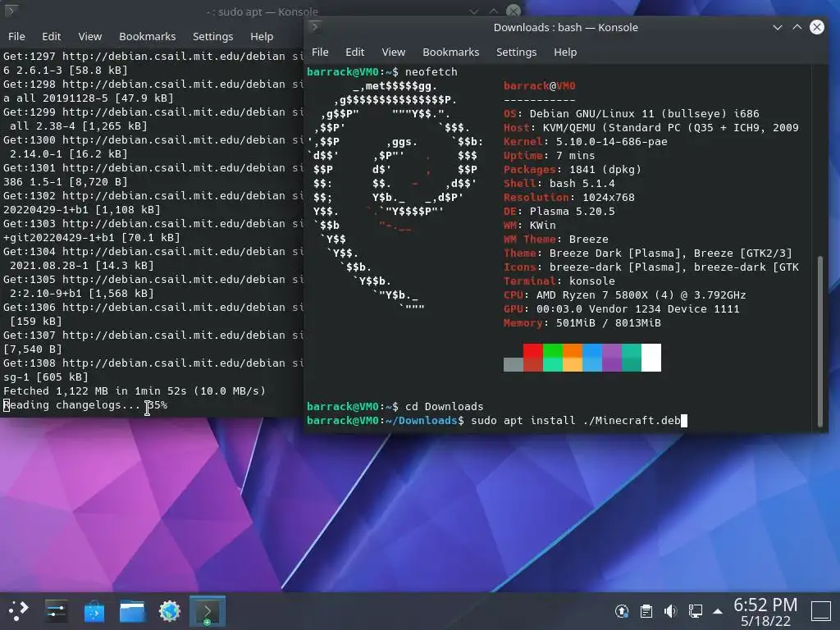This screenshot has width=840, height=630.
Task: Open the network connections tray icon
Action: 696,610
